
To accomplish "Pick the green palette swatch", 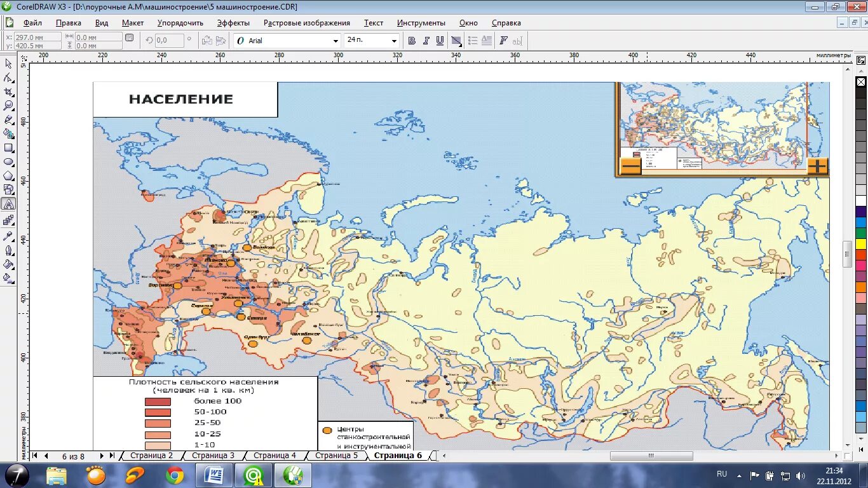I will coord(861,233).
